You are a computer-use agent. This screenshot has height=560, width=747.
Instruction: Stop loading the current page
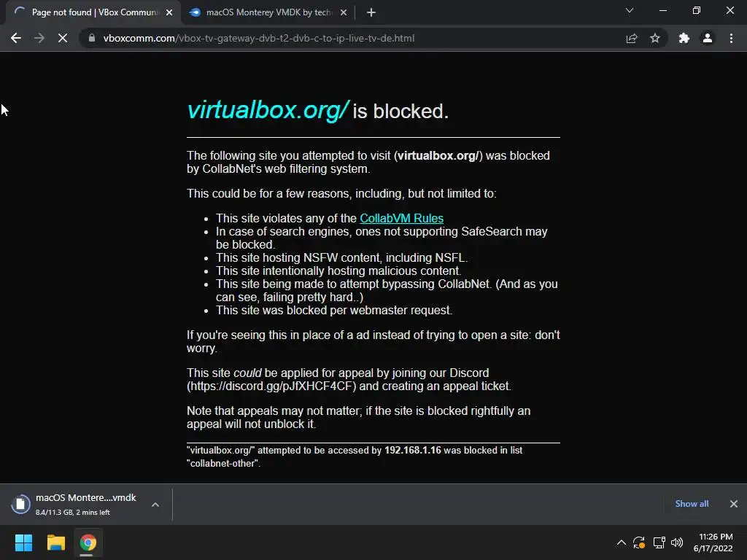63,38
